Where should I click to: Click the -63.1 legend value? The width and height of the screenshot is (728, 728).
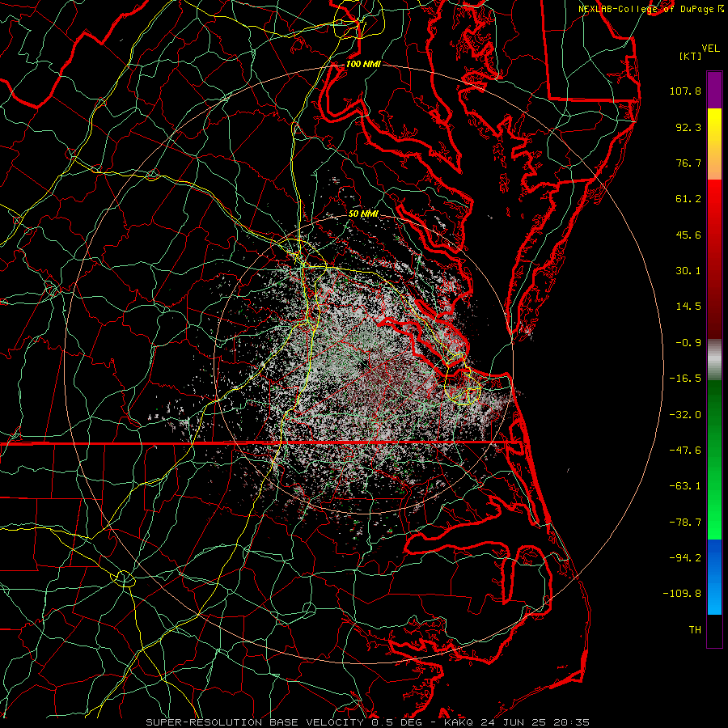coord(685,486)
